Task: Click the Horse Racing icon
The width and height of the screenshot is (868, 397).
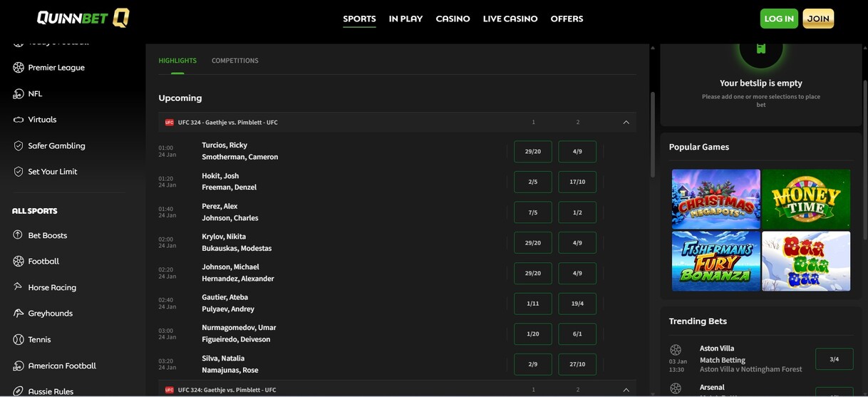Action: (19, 287)
